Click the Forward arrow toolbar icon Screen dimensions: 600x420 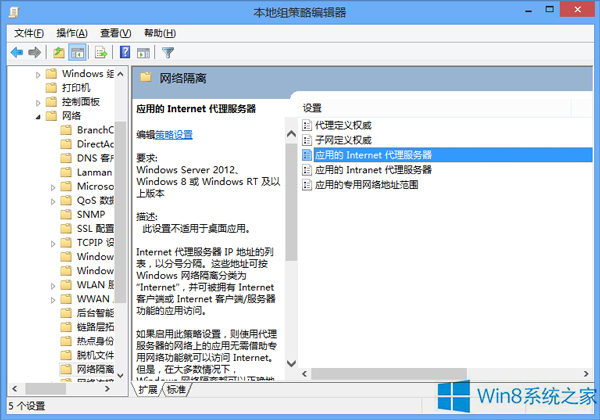click(x=35, y=52)
